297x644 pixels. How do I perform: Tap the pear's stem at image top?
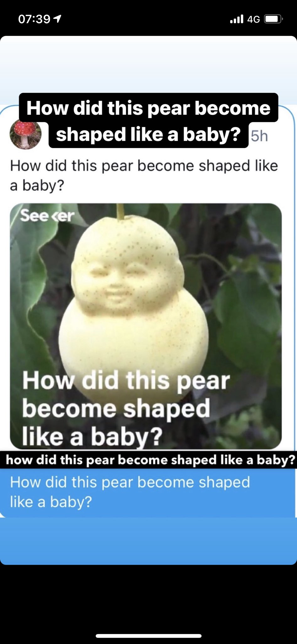tap(120, 212)
